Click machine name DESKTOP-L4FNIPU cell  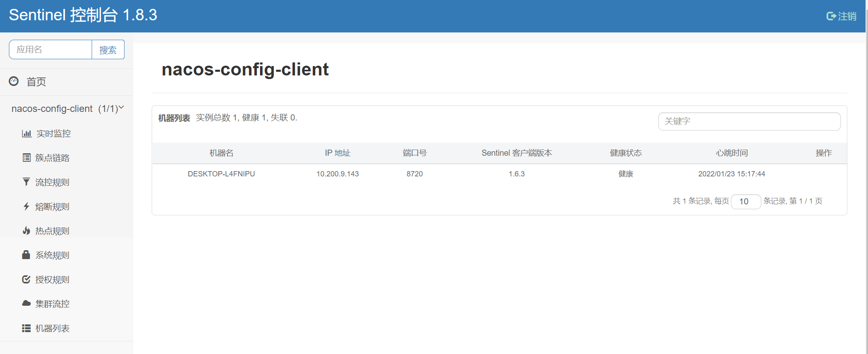pyautogui.click(x=221, y=174)
